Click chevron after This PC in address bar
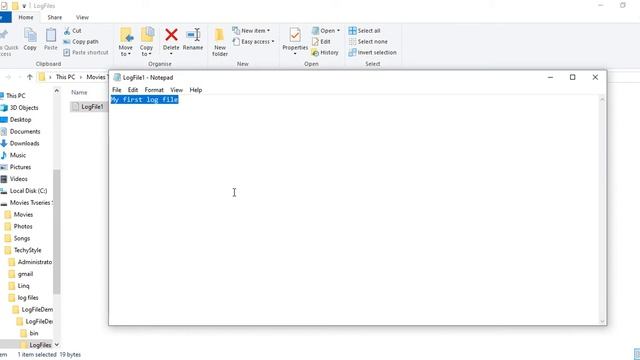This screenshot has height=360, width=640. tap(81, 77)
